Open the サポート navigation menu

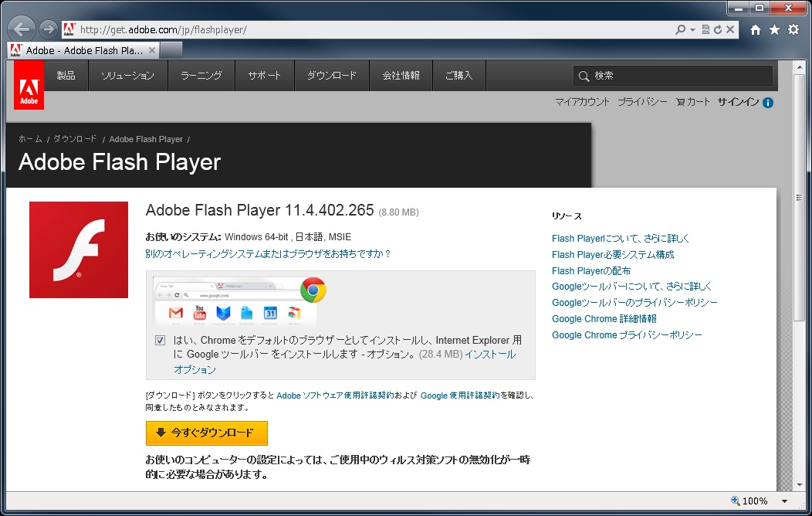[265, 76]
